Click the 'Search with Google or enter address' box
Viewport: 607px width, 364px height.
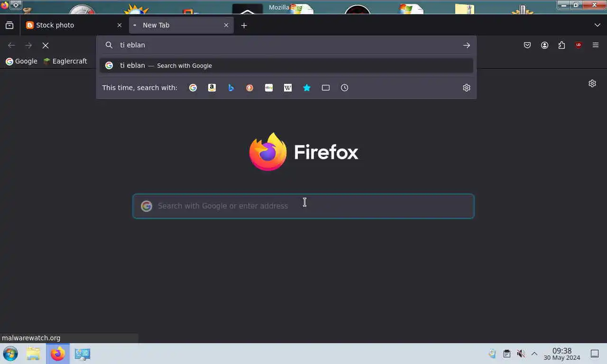point(303,206)
